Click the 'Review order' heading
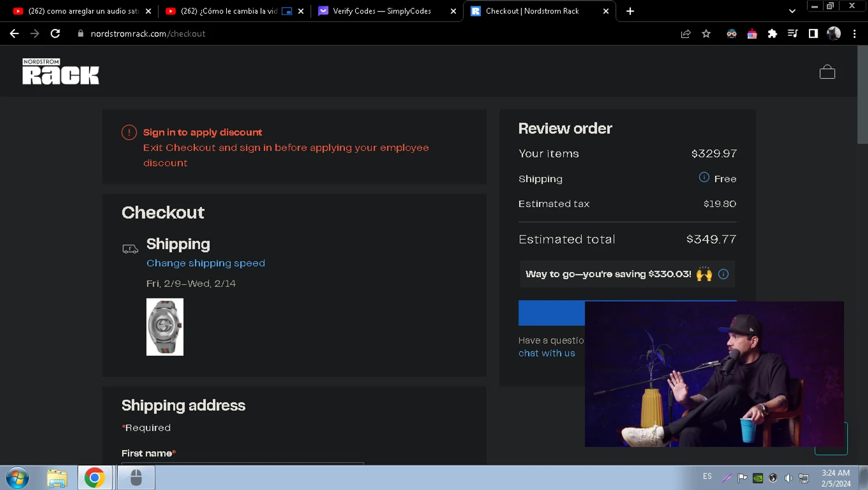 [565, 128]
